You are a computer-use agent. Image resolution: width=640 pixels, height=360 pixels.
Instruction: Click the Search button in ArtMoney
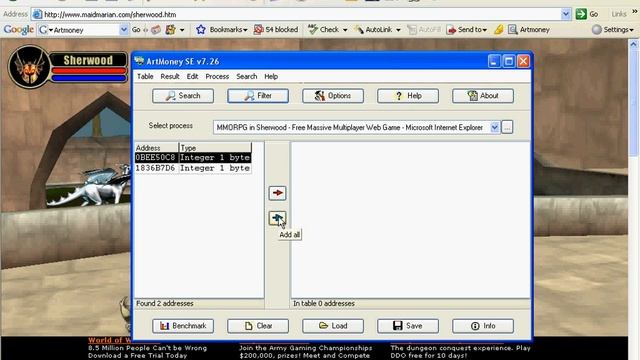[183, 96]
